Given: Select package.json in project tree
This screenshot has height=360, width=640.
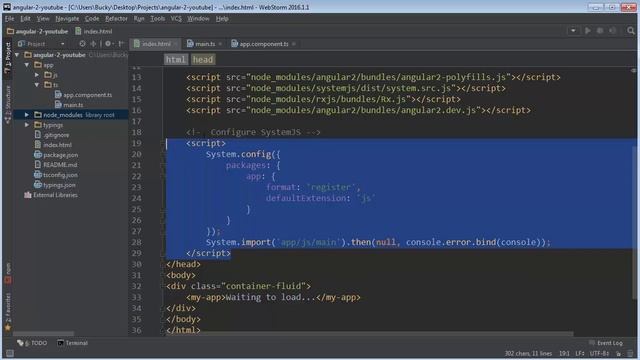Looking at the screenshot, I should [56, 155].
